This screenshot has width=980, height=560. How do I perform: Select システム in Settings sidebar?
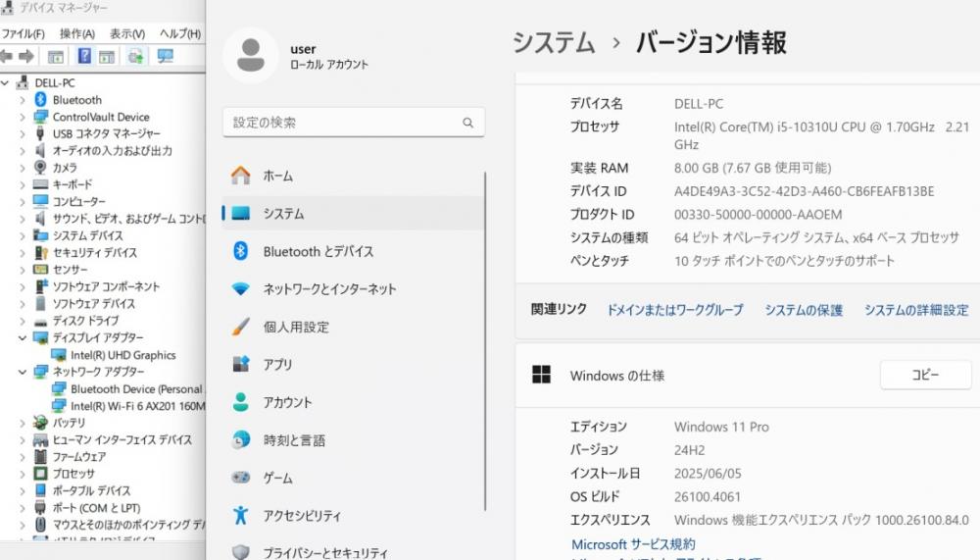click(x=353, y=214)
